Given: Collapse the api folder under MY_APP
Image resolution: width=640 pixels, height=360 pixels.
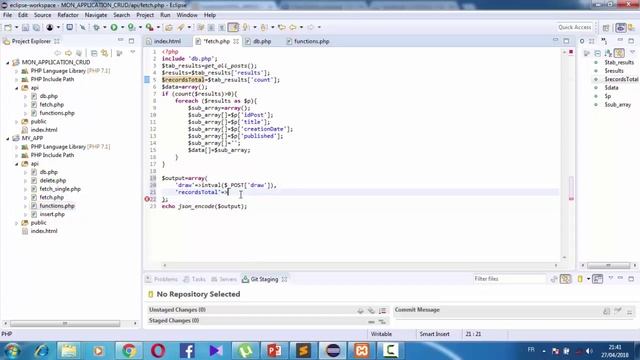Looking at the screenshot, I should [x=16, y=164].
